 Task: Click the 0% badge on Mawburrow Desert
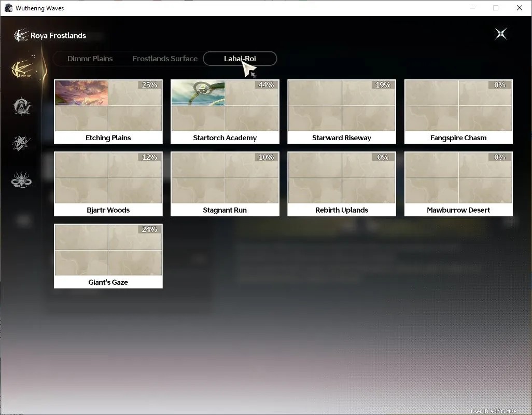click(x=499, y=157)
